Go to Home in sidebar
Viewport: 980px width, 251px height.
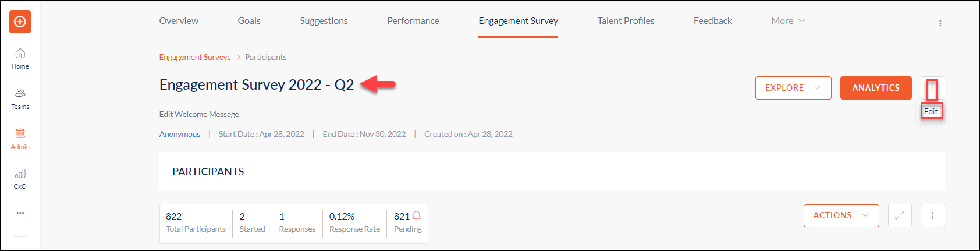coord(20,58)
